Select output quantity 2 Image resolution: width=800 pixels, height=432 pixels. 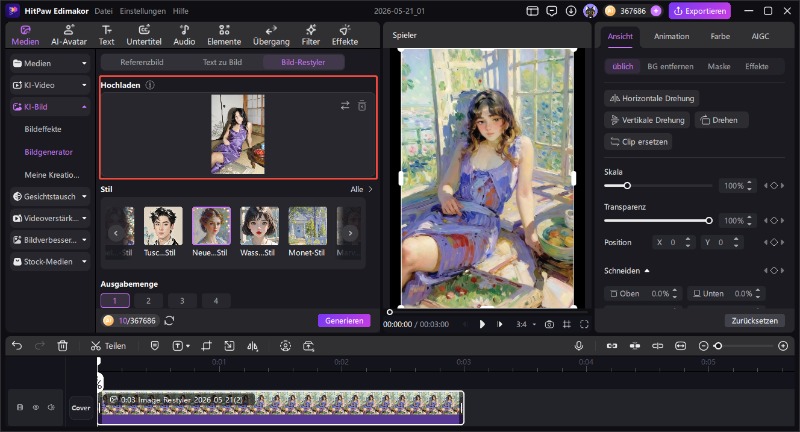(x=148, y=301)
